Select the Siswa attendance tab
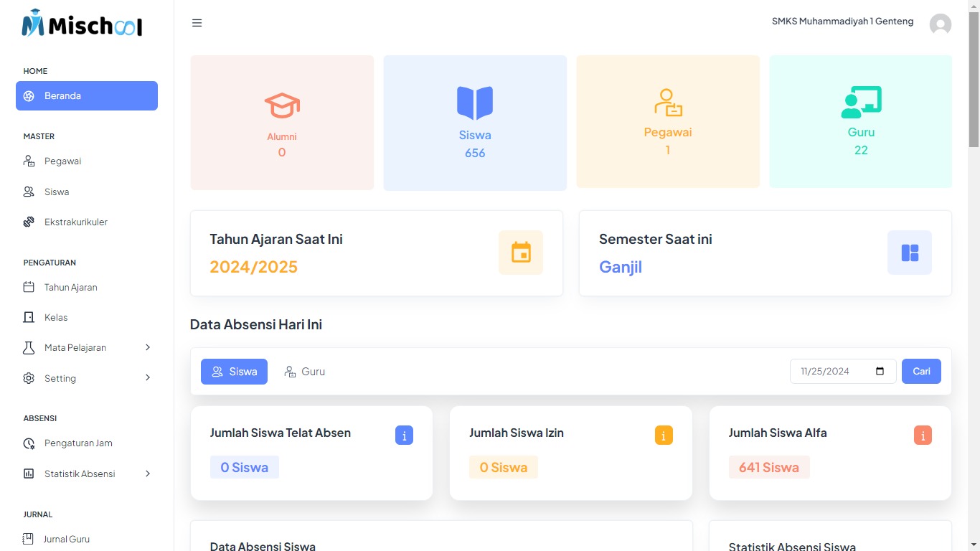980x551 pixels. [x=234, y=372]
